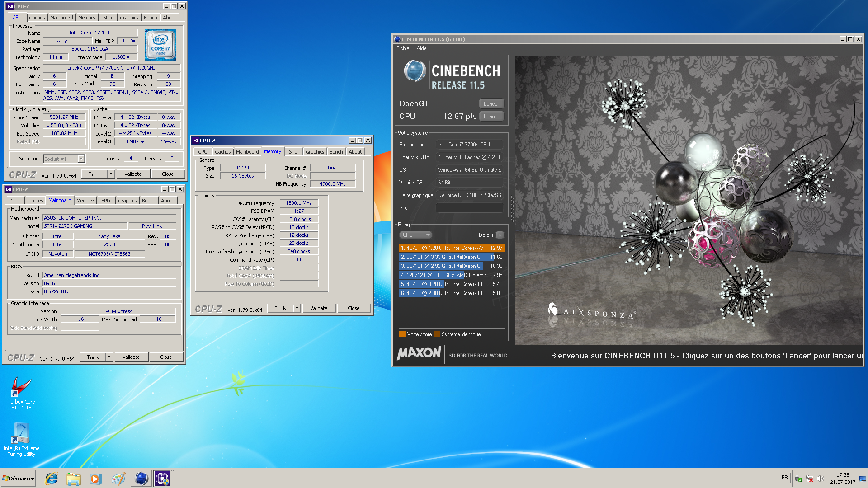Click the Safely Remove Hardware tray icon
This screenshot has width=868, height=488.
pyautogui.click(x=799, y=479)
